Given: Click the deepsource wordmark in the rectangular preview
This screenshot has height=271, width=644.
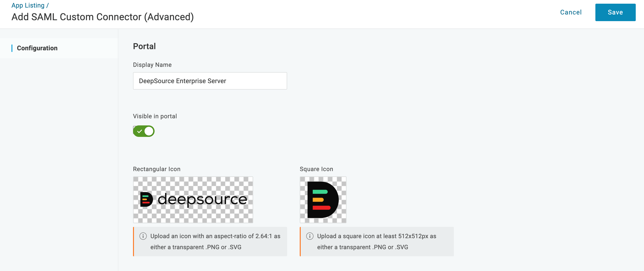Looking at the screenshot, I should [202, 199].
